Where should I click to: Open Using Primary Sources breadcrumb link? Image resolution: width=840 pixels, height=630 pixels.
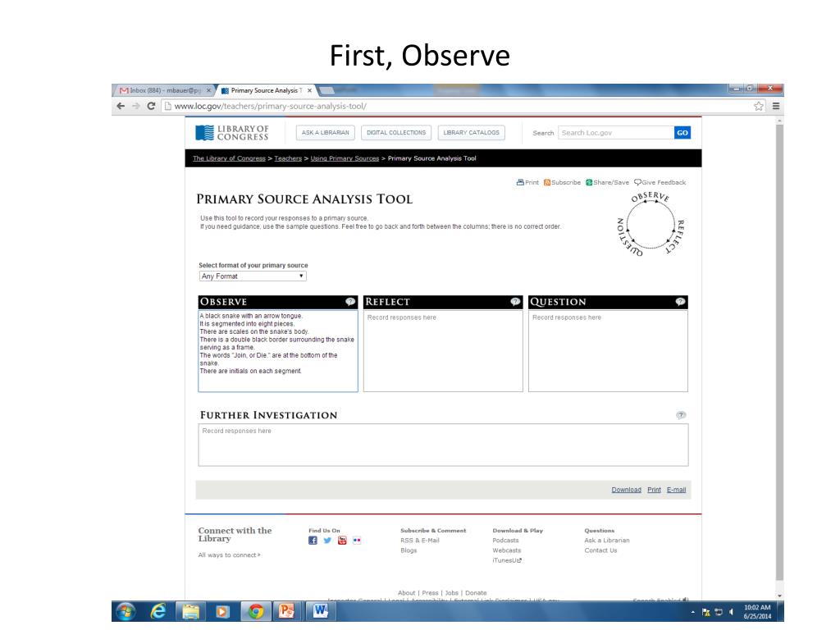(345, 158)
